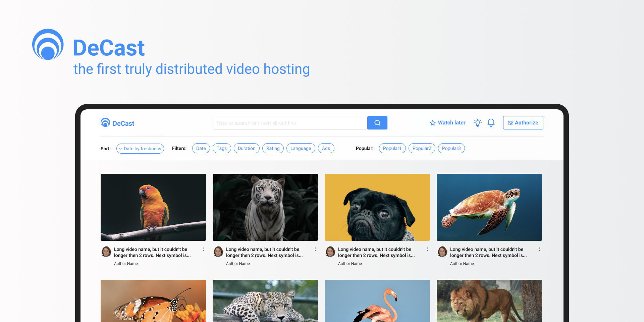This screenshot has width=644, height=322.
Task: Click the turtle video title text
Action: point(488,252)
